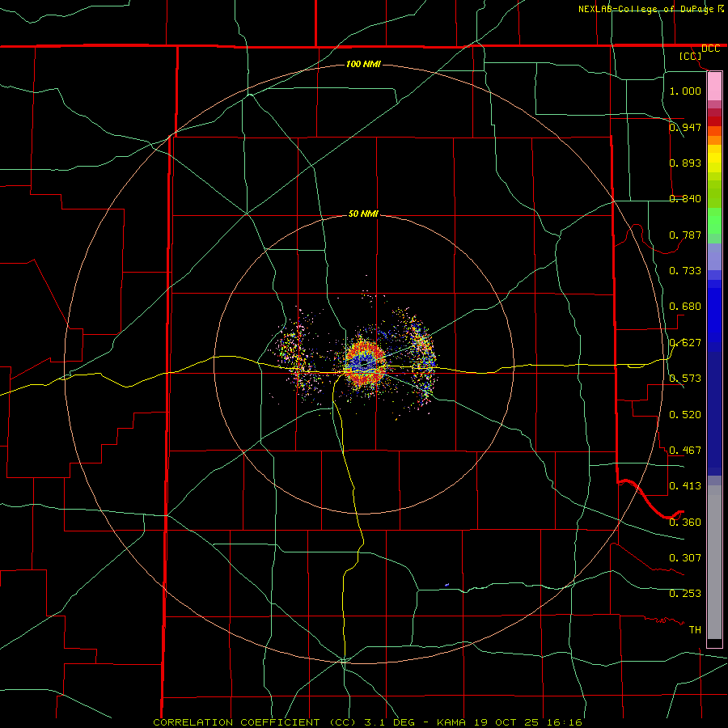Select the 0.947 scale value
Viewport: 728px width, 728px height.
pyautogui.click(x=685, y=127)
